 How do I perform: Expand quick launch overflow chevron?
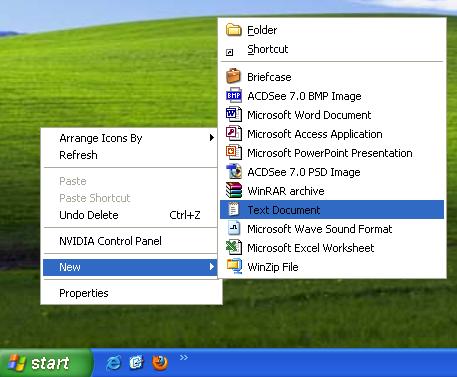(x=184, y=358)
